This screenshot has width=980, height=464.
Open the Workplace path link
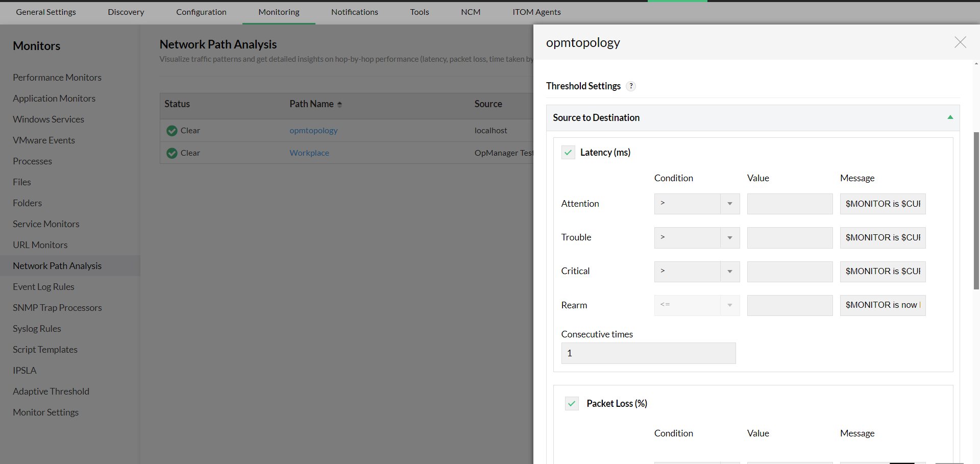(x=309, y=153)
